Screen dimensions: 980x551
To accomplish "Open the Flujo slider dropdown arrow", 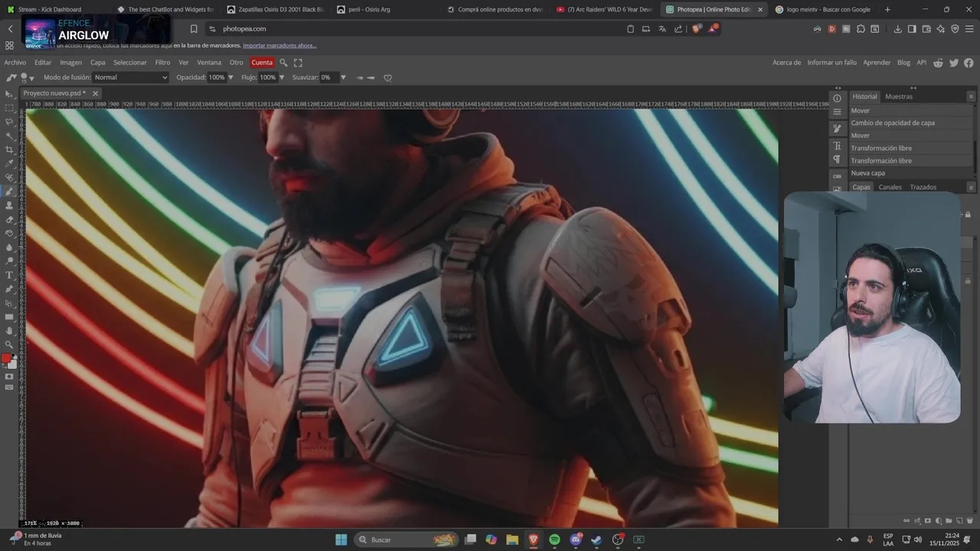I will [x=281, y=77].
